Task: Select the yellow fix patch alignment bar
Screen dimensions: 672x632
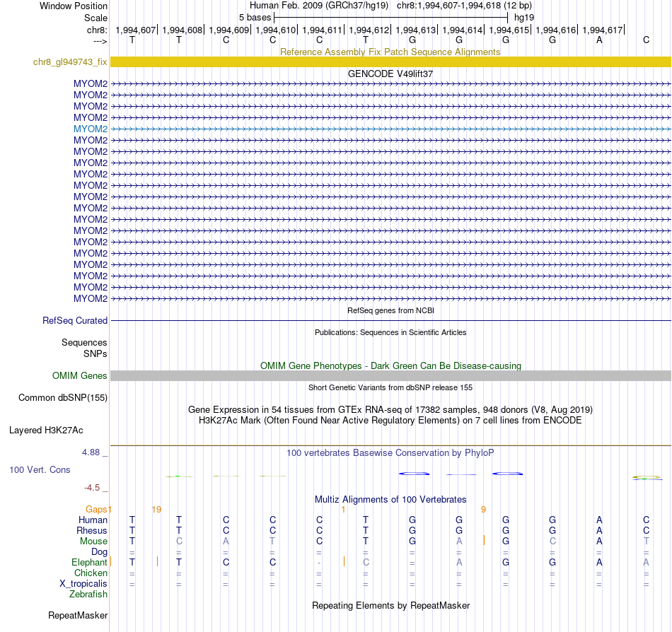Action: [x=390, y=62]
